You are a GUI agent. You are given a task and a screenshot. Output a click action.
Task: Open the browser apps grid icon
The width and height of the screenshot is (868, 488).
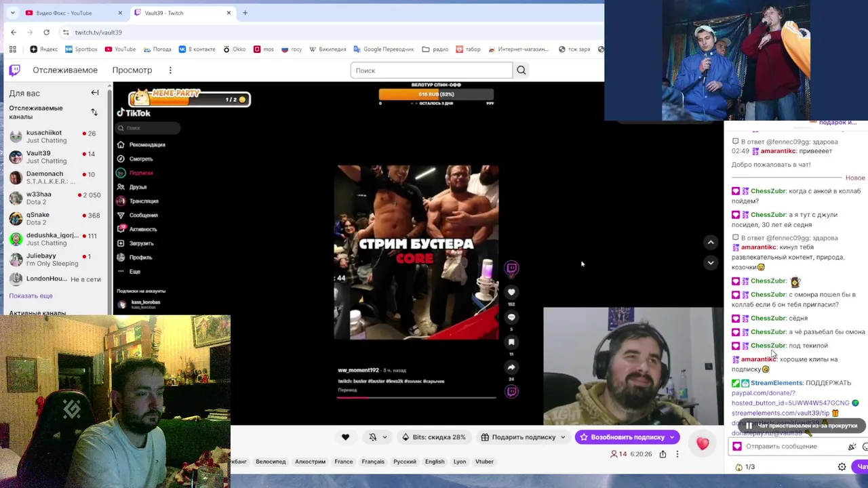click(12, 49)
